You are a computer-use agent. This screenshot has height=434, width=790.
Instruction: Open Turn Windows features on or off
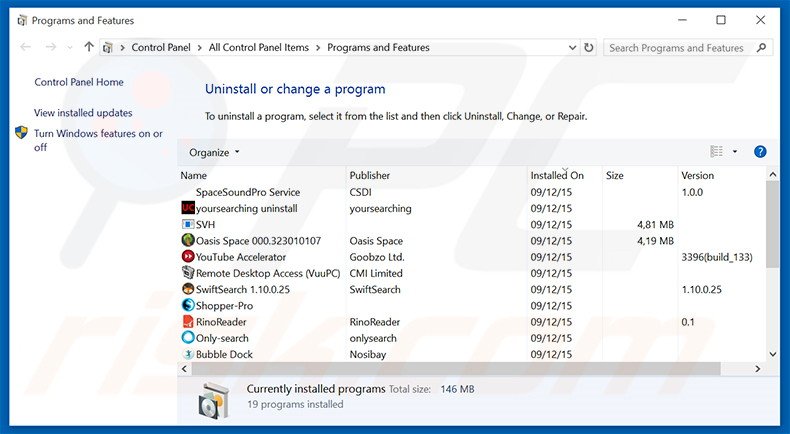pos(98,140)
